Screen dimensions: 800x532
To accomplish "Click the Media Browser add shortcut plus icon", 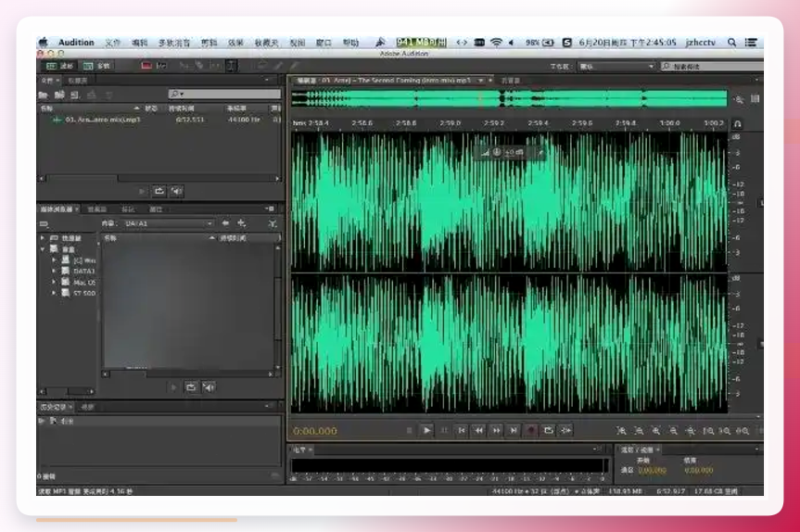I will 242,223.
